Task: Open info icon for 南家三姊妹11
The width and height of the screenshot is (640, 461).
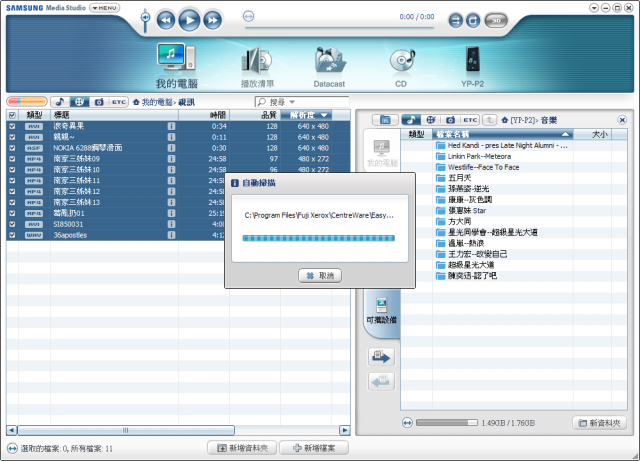Action: click(171, 180)
